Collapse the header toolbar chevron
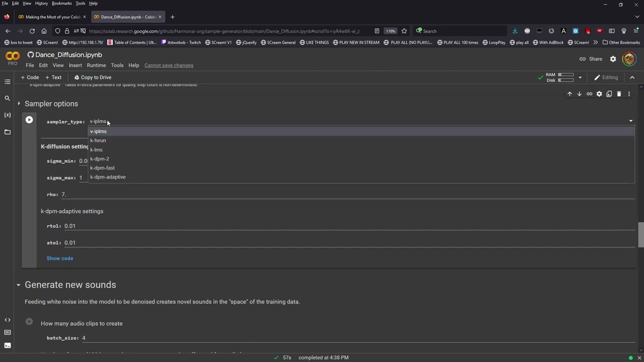 tap(632, 77)
